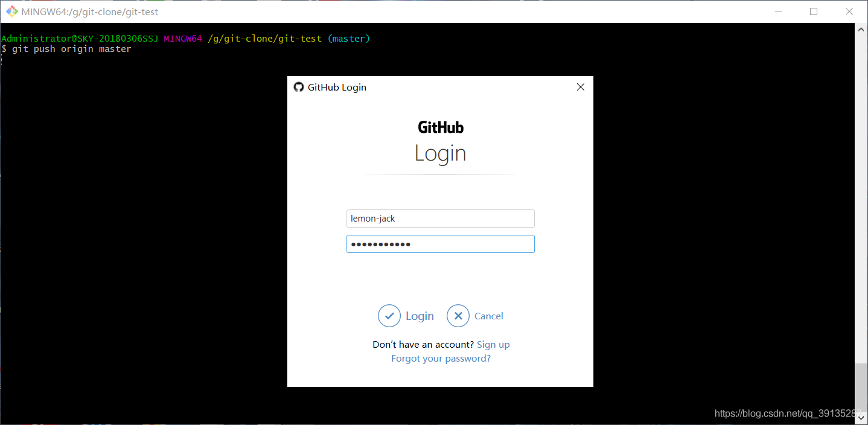Click 'Administrator@SKY-20180306SSJ' prompt text
The width and height of the screenshot is (868, 425).
pyautogui.click(x=80, y=39)
